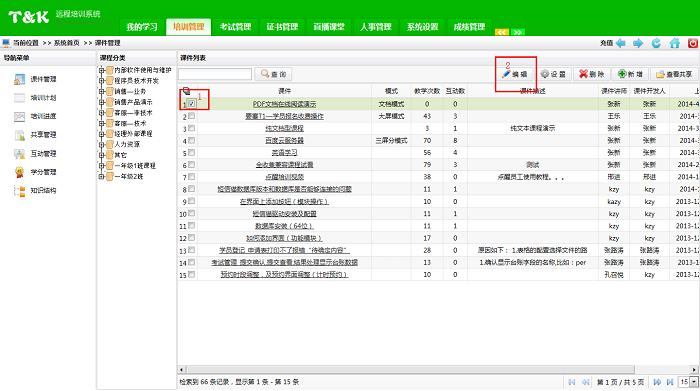700x391 pixels.
Task: Open 培训进度 in the navigation menu
Action: (35, 116)
